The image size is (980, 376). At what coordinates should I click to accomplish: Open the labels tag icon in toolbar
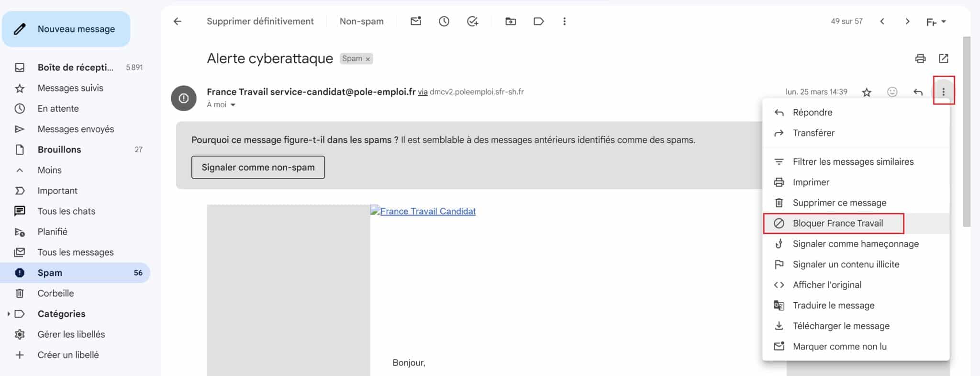(538, 22)
